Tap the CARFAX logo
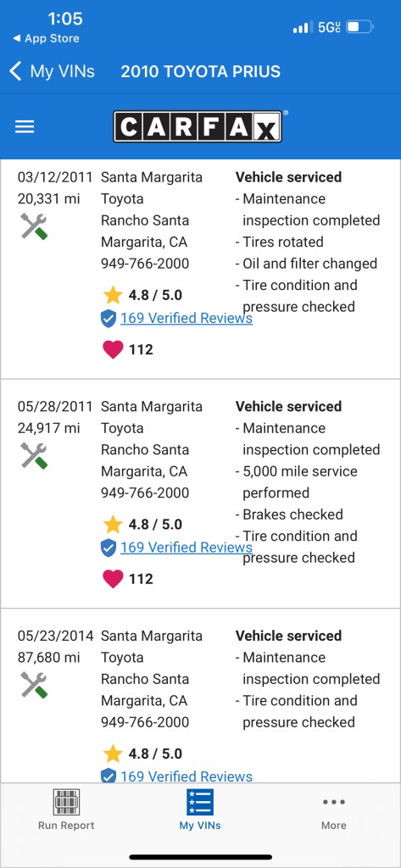This screenshot has height=868, width=401. (x=199, y=126)
